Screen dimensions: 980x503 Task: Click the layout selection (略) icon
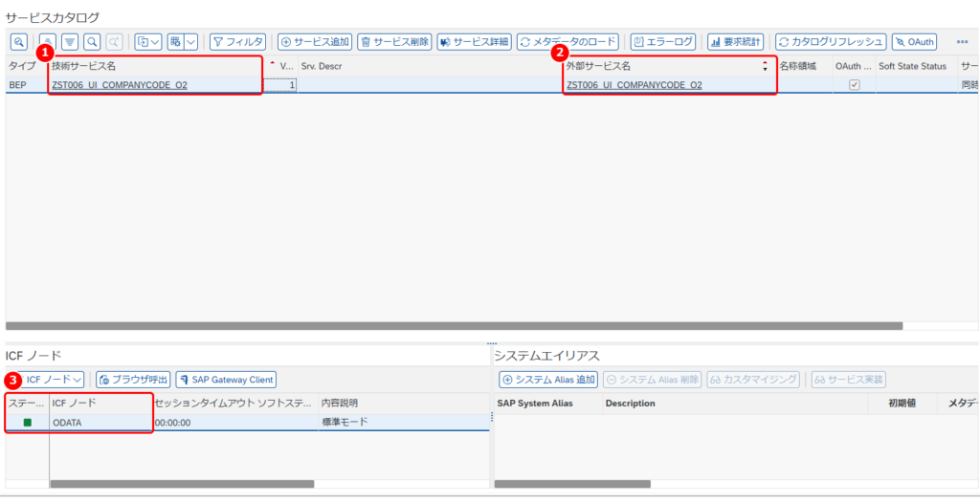coord(175,42)
